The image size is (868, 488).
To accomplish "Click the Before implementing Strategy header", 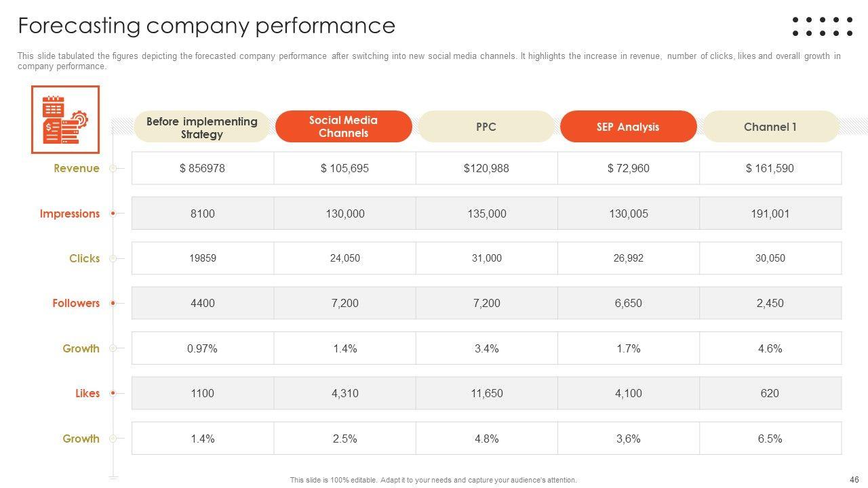I will point(202,127).
